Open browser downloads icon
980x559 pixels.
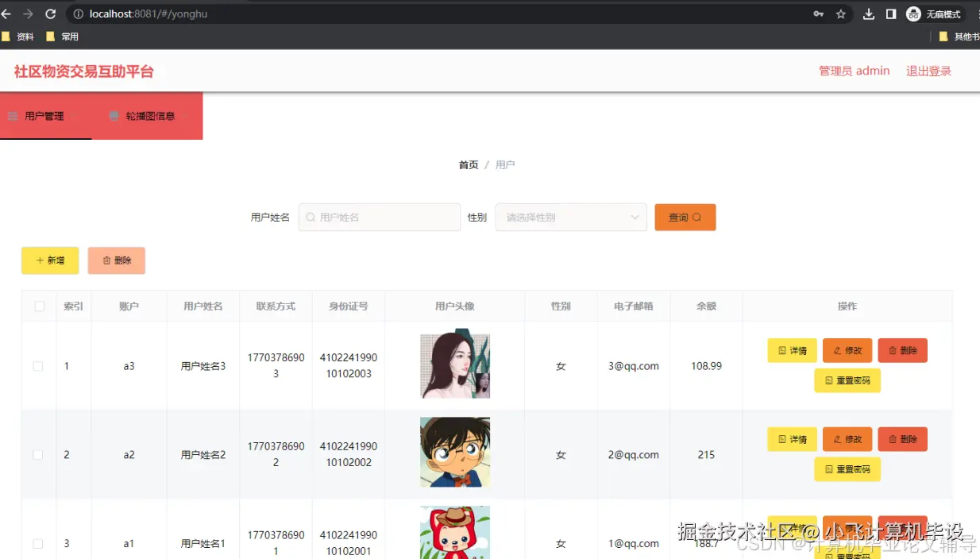(x=869, y=14)
